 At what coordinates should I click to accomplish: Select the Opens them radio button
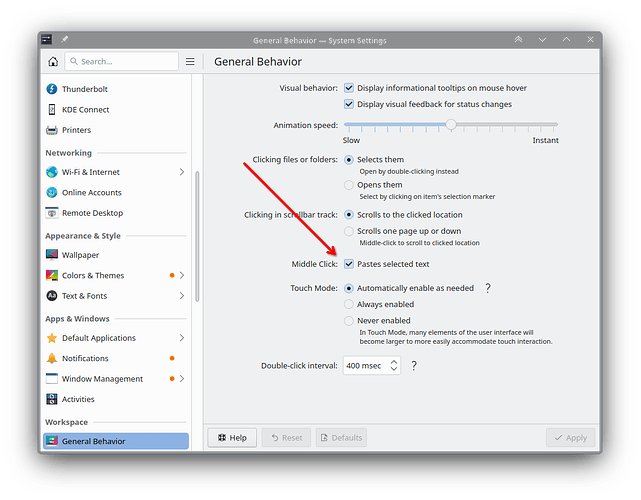pos(349,185)
